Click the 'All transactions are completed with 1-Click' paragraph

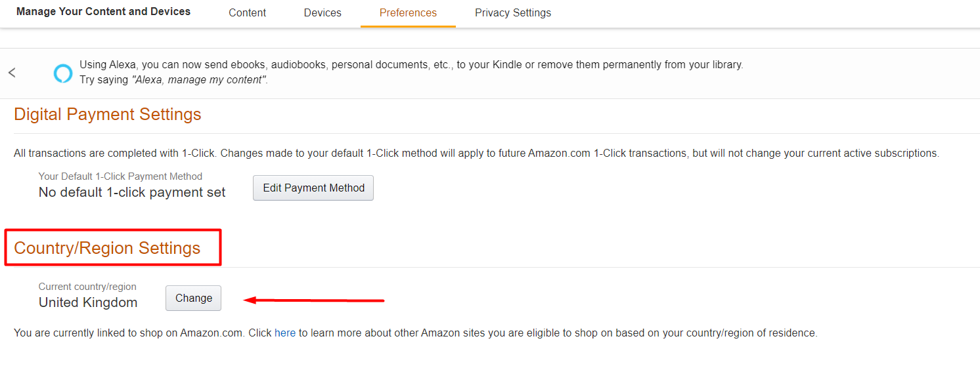(476, 153)
